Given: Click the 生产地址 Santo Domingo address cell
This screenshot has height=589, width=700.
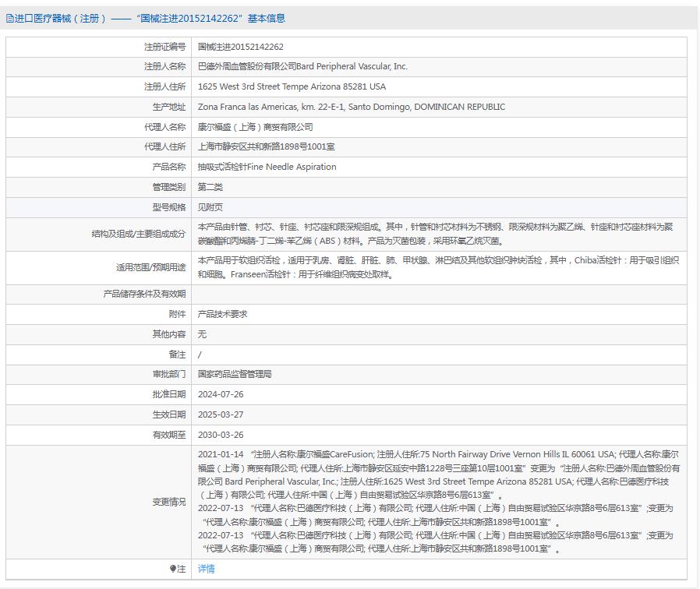Looking at the screenshot, I should 351,107.
